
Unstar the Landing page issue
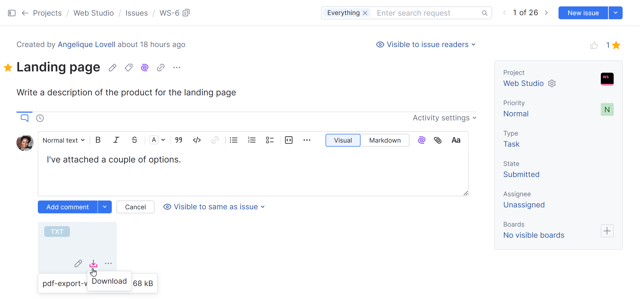8,67
